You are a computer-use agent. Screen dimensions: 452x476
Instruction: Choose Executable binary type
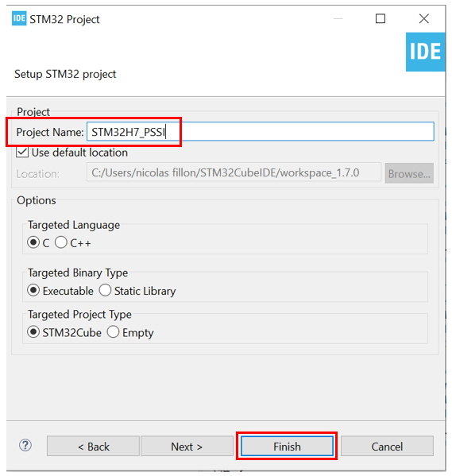[x=33, y=290]
